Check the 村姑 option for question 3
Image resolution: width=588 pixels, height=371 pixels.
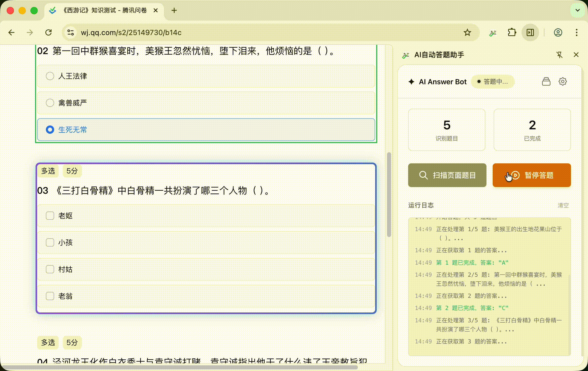[x=50, y=269]
